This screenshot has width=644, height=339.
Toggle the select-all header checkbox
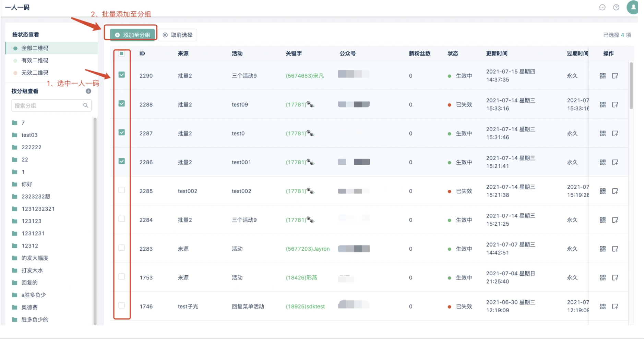121,53
